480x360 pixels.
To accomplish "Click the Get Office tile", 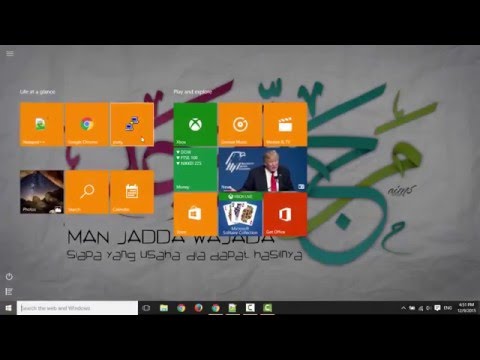I will point(285,214).
